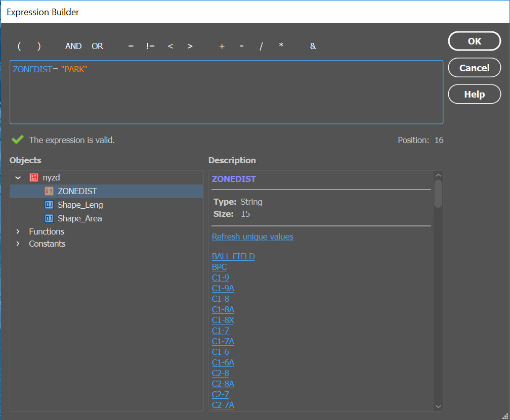Viewport: 510px width, 420px height.
Task: Insert the less-than operator
Action: click(x=170, y=46)
